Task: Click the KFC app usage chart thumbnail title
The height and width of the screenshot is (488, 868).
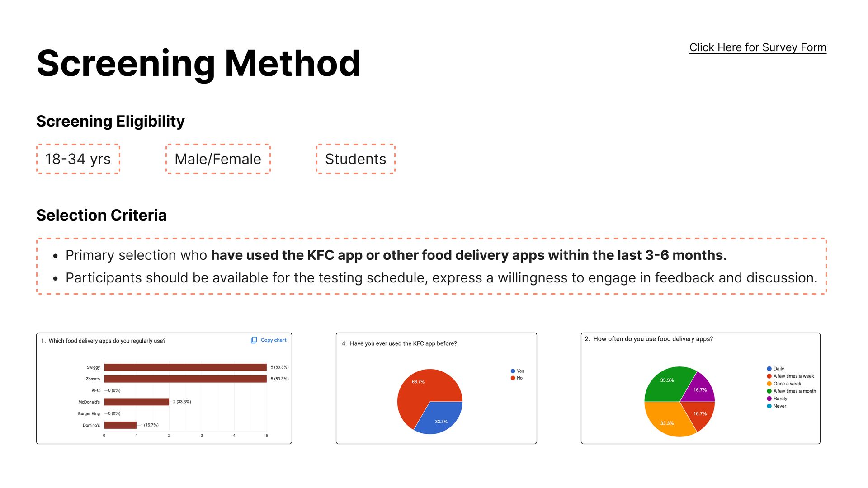Action: pyautogui.click(x=399, y=343)
